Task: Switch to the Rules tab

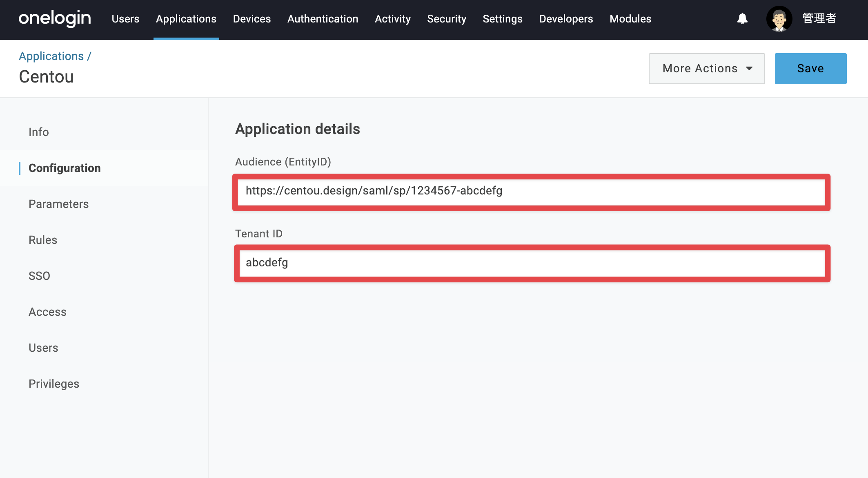Action: click(x=43, y=240)
